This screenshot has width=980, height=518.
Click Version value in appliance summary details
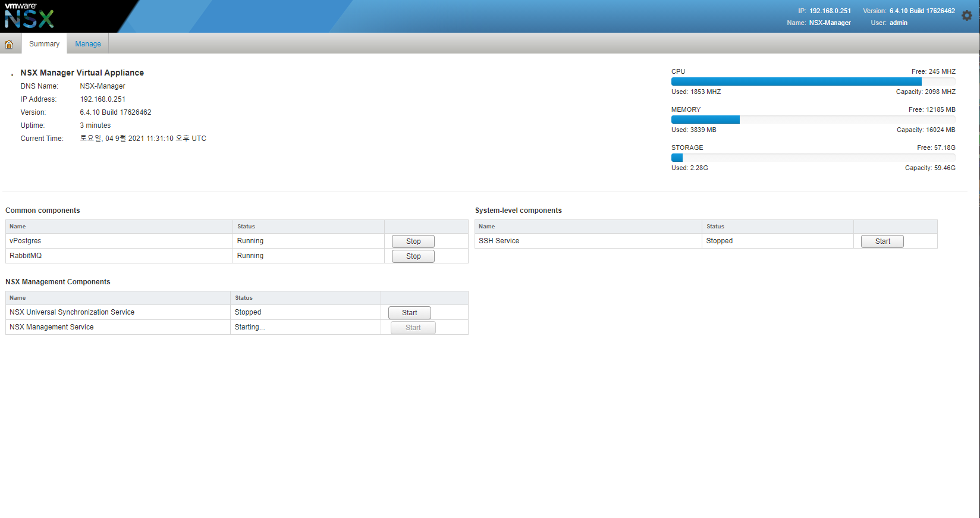[x=116, y=112]
